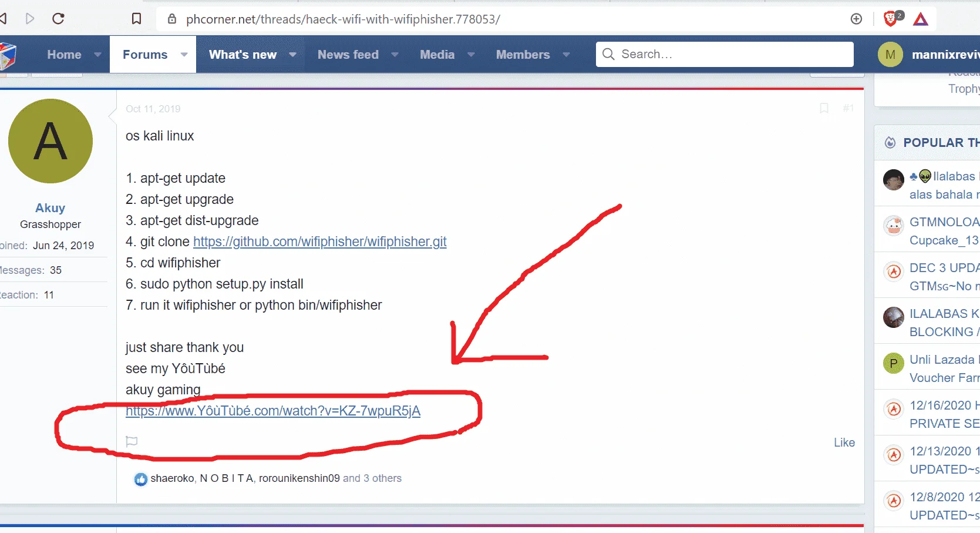Image resolution: width=980 pixels, height=533 pixels.
Task: Click N O B I T A in reactions
Action: coord(227,478)
